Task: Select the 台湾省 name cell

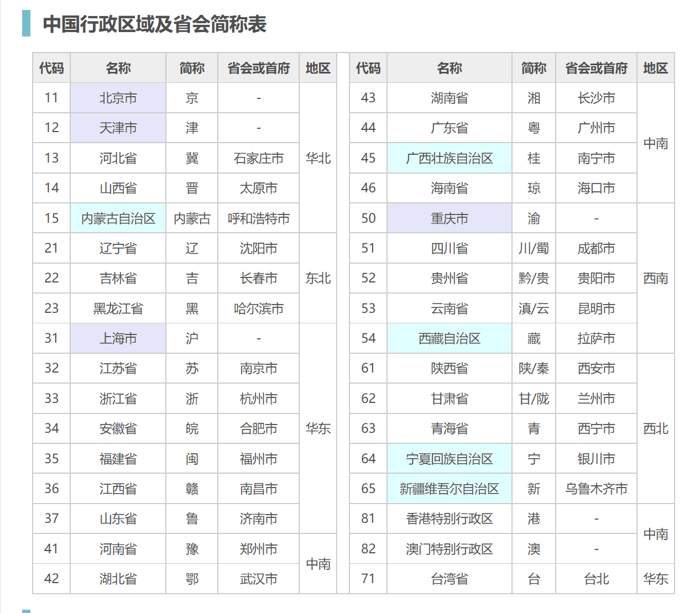Action: [449, 579]
